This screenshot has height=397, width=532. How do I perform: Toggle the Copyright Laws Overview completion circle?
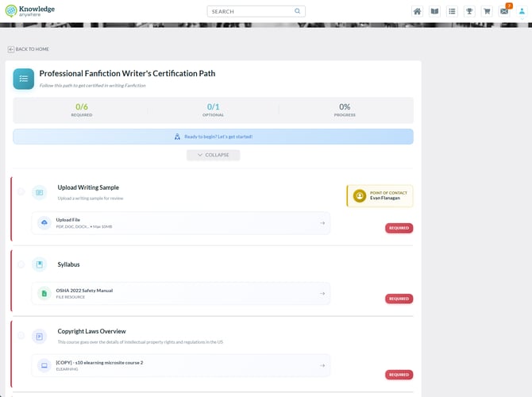click(x=21, y=336)
